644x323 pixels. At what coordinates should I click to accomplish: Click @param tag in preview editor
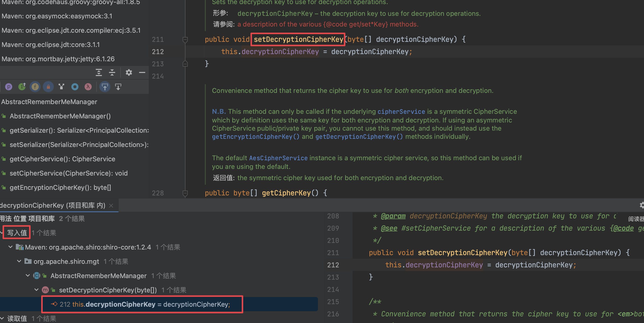pyautogui.click(x=393, y=216)
